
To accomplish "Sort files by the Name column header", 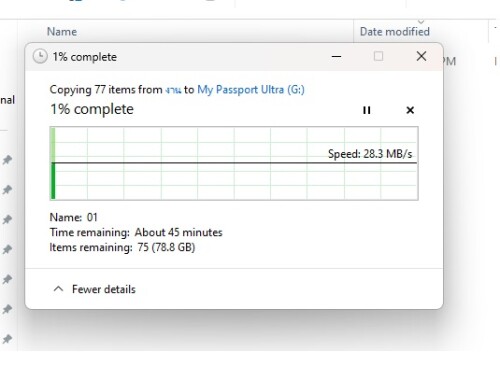I will 62,32.
